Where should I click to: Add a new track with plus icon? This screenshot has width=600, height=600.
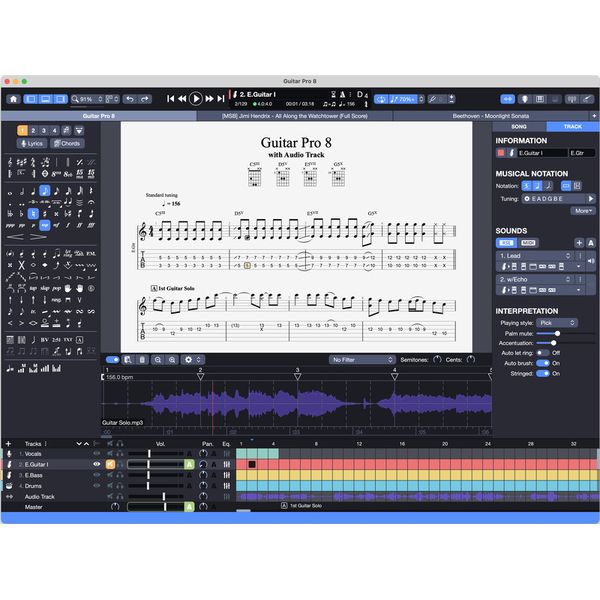coord(8,444)
